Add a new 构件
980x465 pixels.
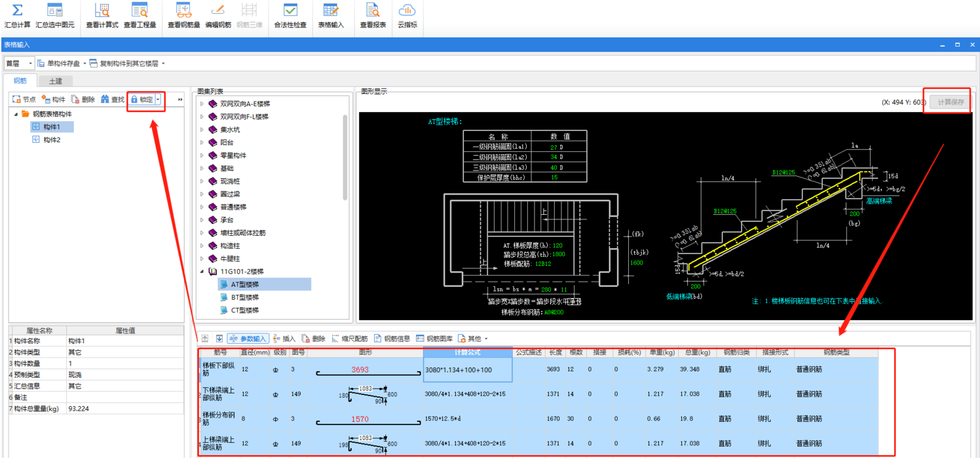pyautogui.click(x=53, y=100)
